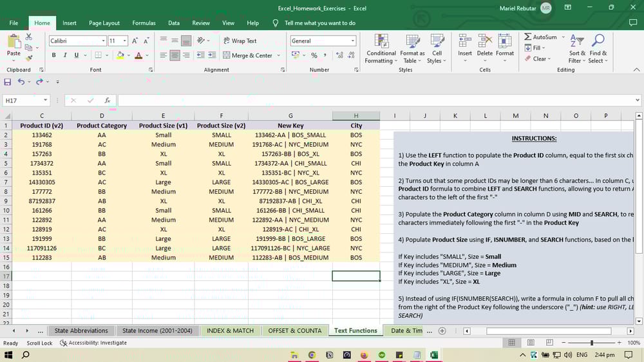Toggle Bottom Align vertical alignment

(186, 41)
